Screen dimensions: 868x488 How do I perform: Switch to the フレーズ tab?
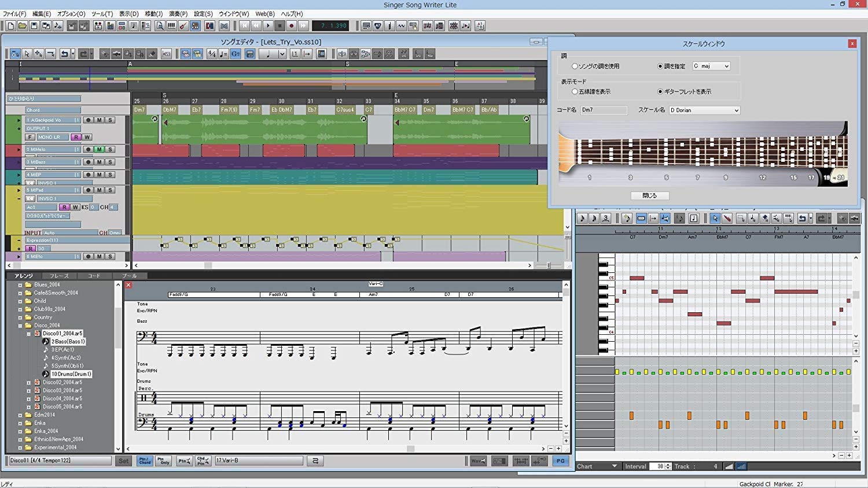[59, 276]
